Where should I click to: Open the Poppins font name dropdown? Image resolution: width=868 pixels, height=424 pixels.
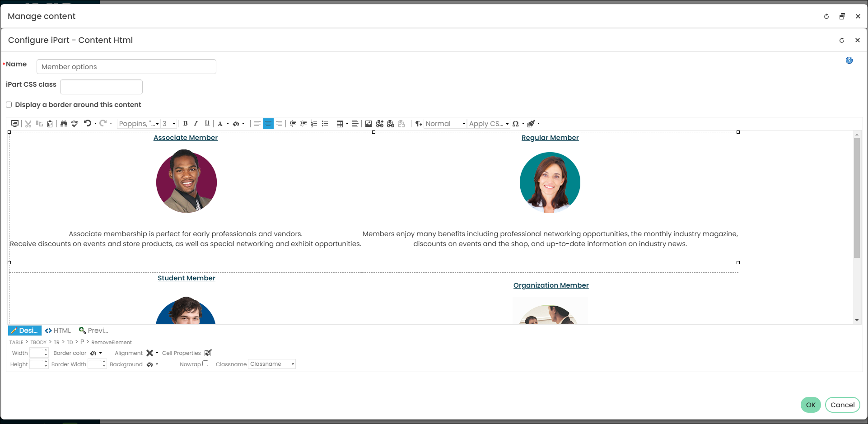click(x=139, y=124)
